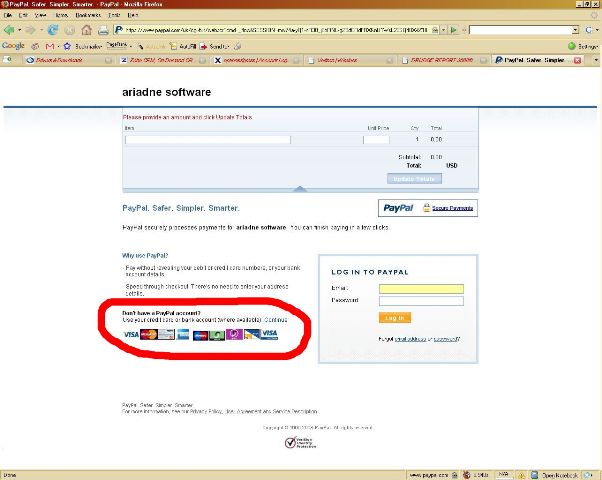602x480 pixels.
Task: Open the Help menu
Action: pos(133,15)
